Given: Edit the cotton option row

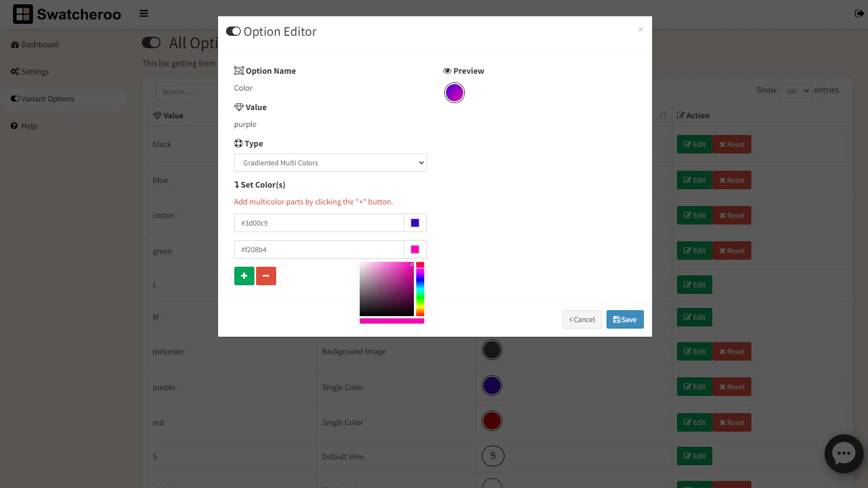Looking at the screenshot, I should click(x=694, y=215).
